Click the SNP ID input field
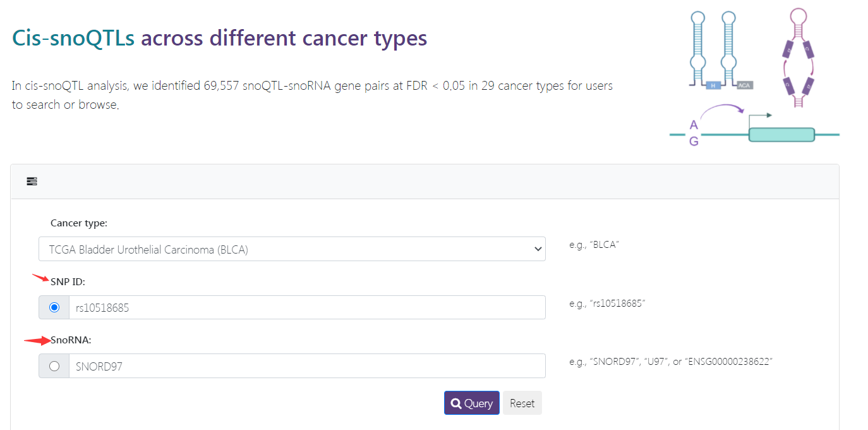The image size is (868, 430). [307, 307]
